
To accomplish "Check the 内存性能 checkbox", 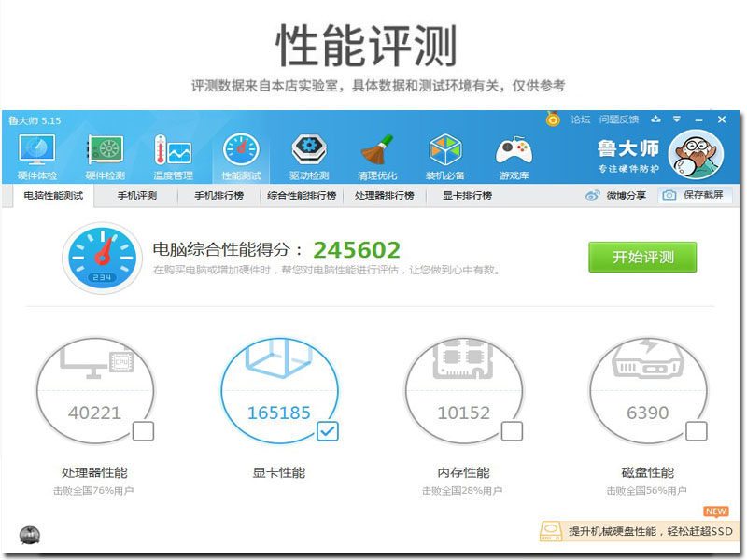I will click(x=512, y=431).
